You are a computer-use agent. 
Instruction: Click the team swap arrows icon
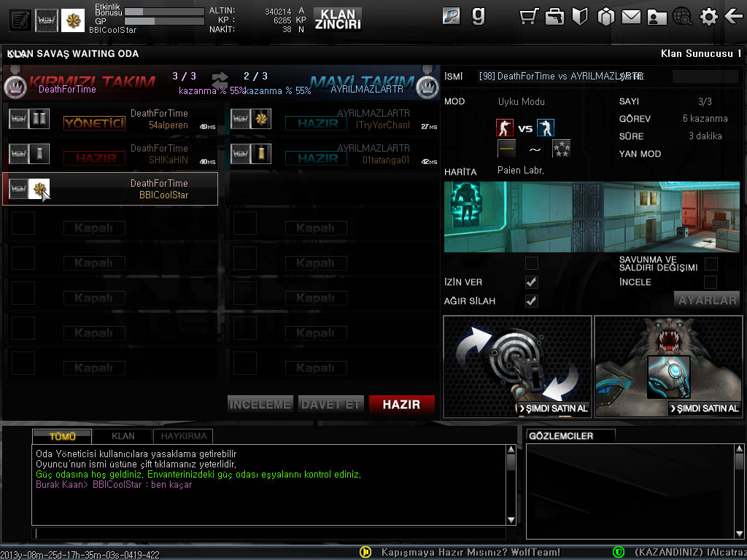click(x=220, y=78)
